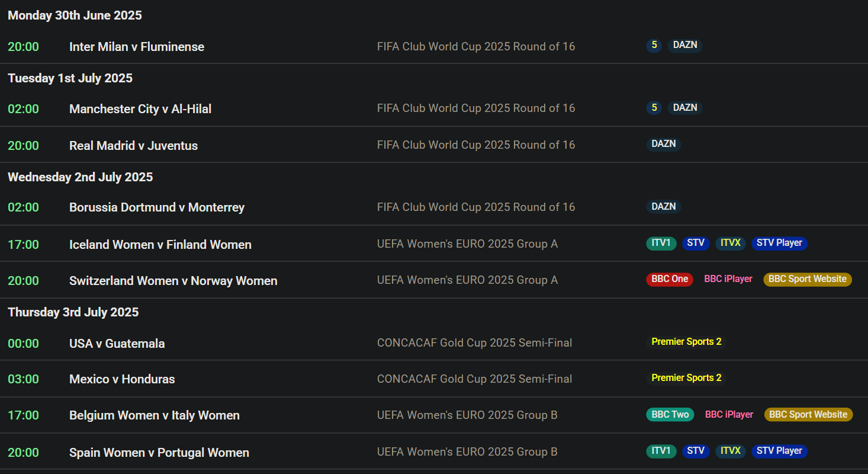Click Premier Sports 2 badge for USA v Guatemala
The image size is (868, 474).
(x=686, y=342)
